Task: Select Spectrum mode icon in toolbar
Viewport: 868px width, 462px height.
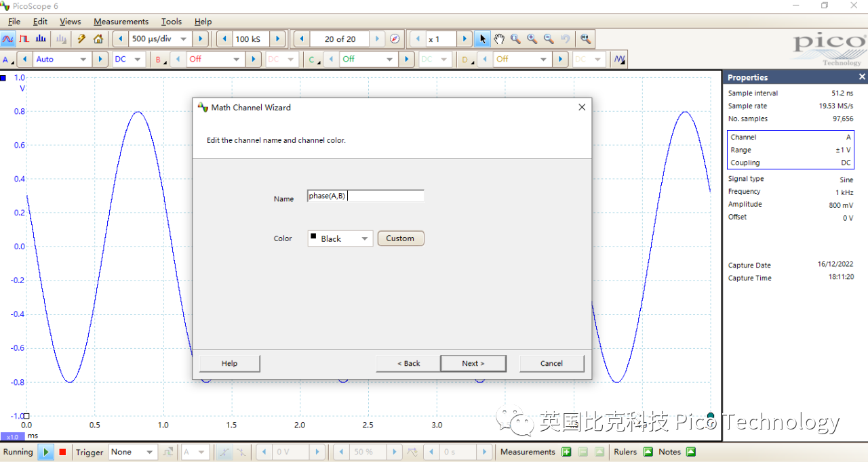Action: click(x=41, y=39)
